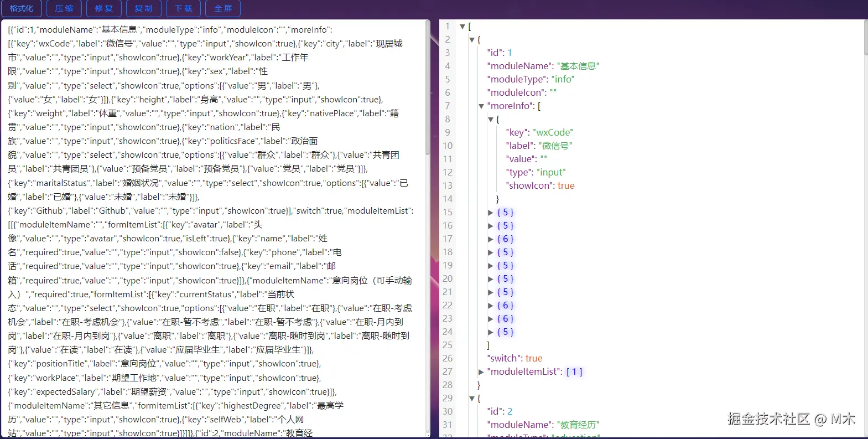The image size is (868, 439).
Task: Expand the collapsed object on line 21
Action: [491, 292]
